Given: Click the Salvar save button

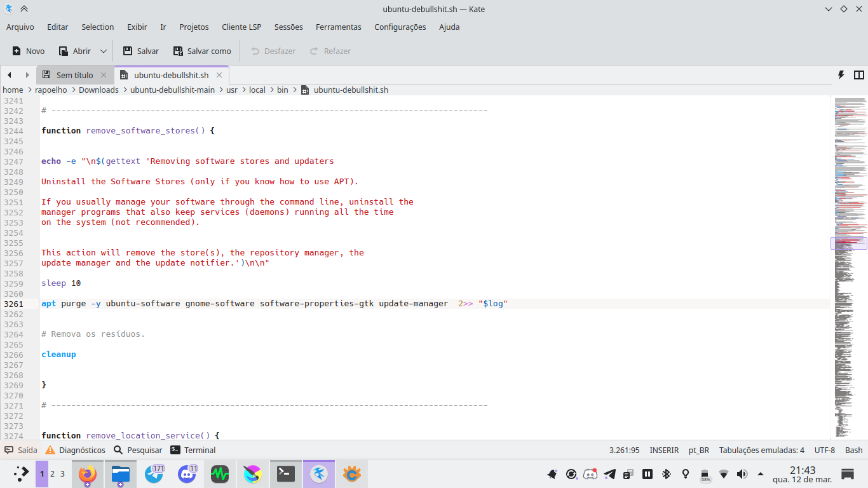Looking at the screenshot, I should (141, 51).
